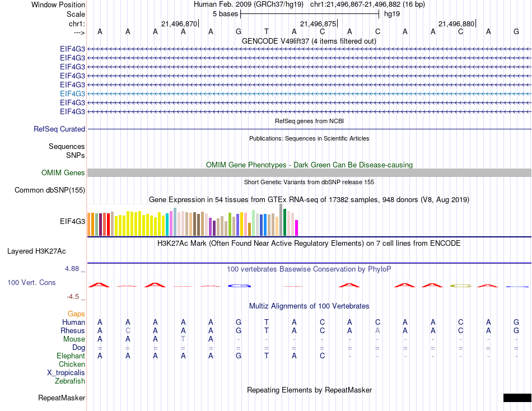Image resolution: width=532 pixels, height=411 pixels.
Task: Select the Rhesus alignment row label
Action: click(73, 330)
